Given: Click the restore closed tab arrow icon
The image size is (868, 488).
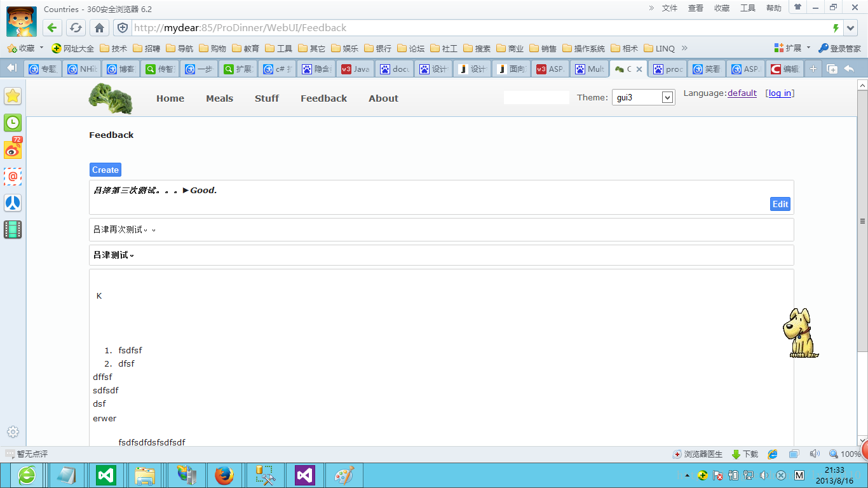Looking at the screenshot, I should click(849, 69).
